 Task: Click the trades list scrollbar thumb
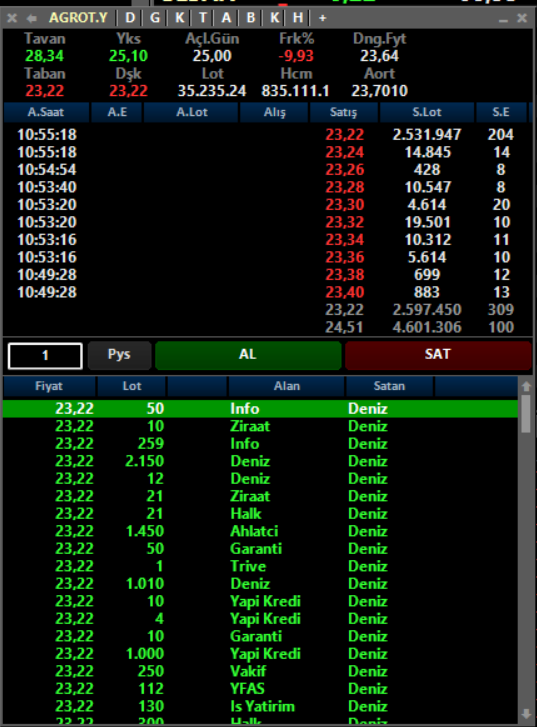pyautogui.click(x=526, y=414)
